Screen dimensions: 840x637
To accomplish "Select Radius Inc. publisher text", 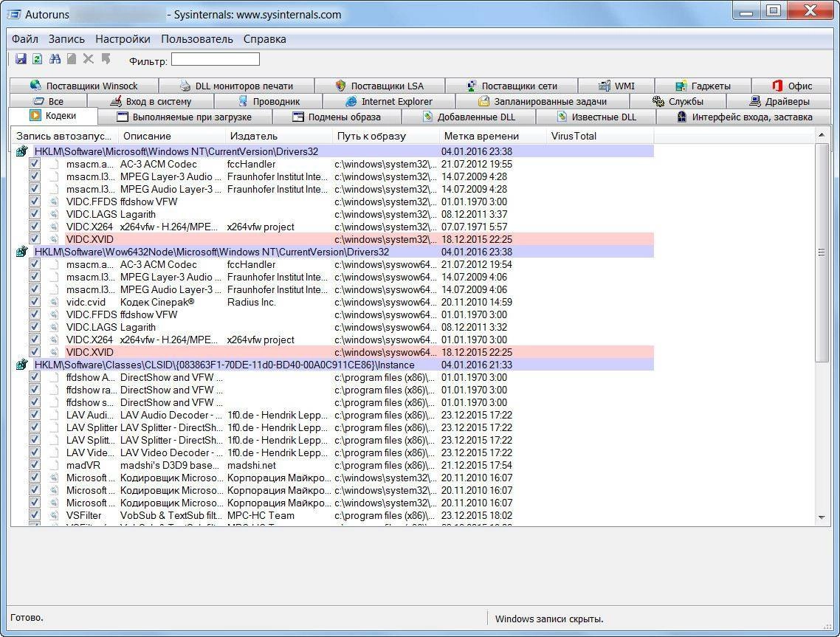I will point(251,302).
